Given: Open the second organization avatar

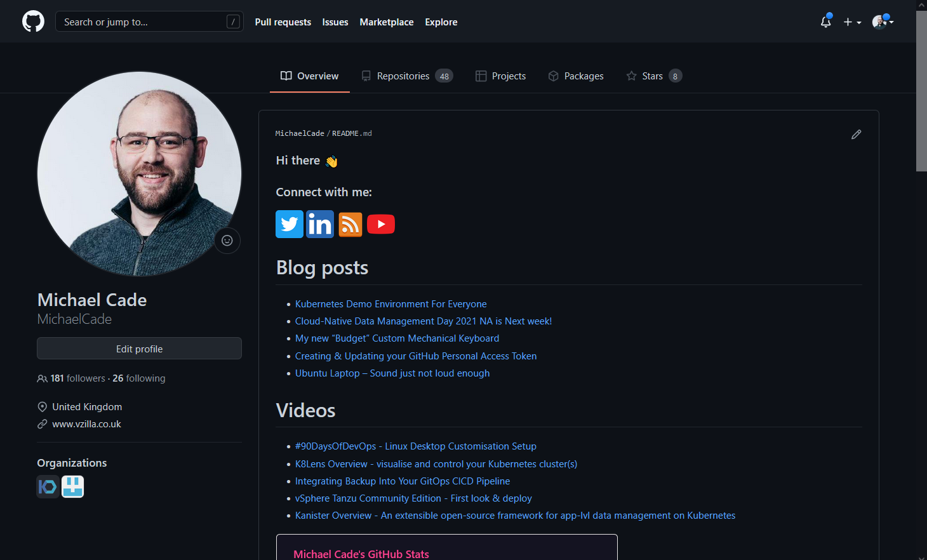Looking at the screenshot, I should coord(72,486).
